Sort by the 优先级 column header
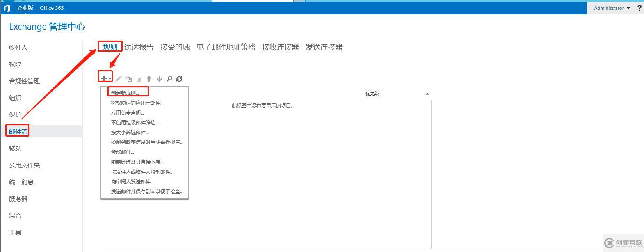The image size is (644, 252). click(396, 94)
